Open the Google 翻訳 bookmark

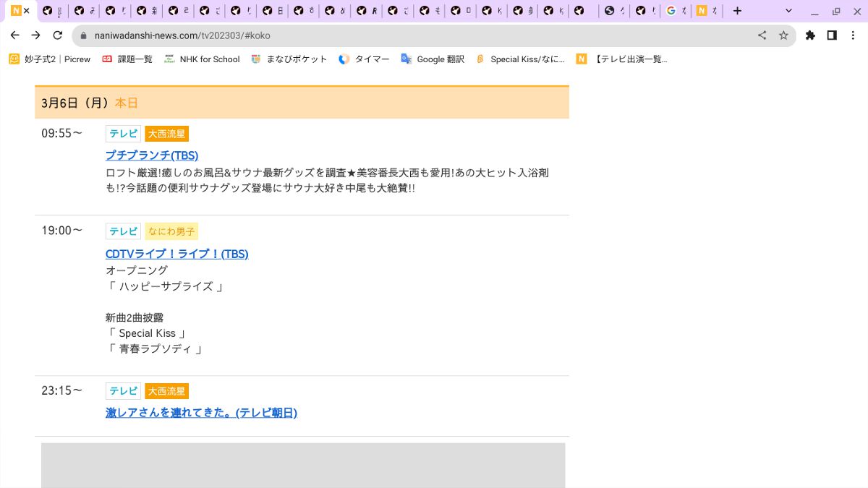[433, 59]
